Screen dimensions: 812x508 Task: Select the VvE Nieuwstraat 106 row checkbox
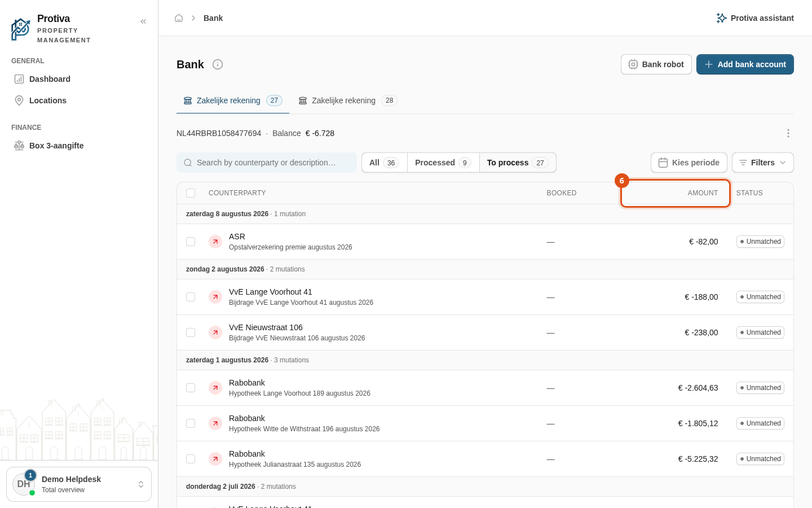tap(191, 332)
